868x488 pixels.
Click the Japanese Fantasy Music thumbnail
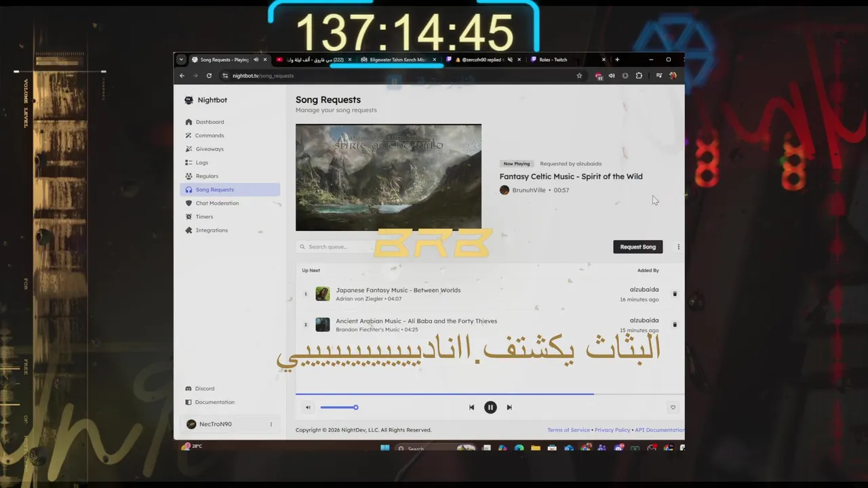pyautogui.click(x=323, y=294)
